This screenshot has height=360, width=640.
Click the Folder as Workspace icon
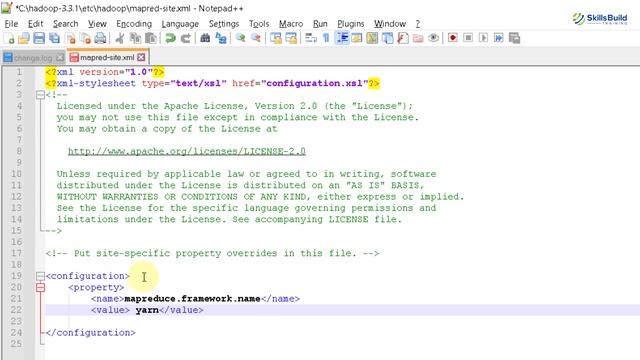pyautogui.click(x=418, y=38)
